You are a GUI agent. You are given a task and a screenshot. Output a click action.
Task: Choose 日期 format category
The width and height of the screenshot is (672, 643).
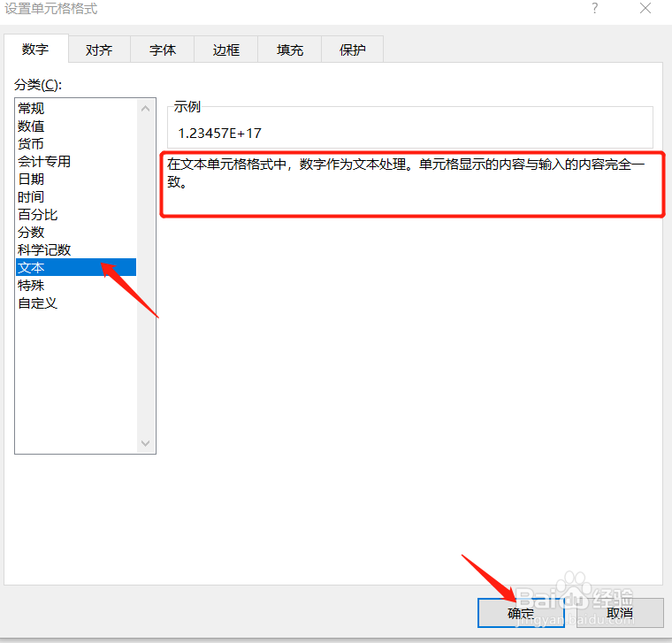pyautogui.click(x=76, y=179)
